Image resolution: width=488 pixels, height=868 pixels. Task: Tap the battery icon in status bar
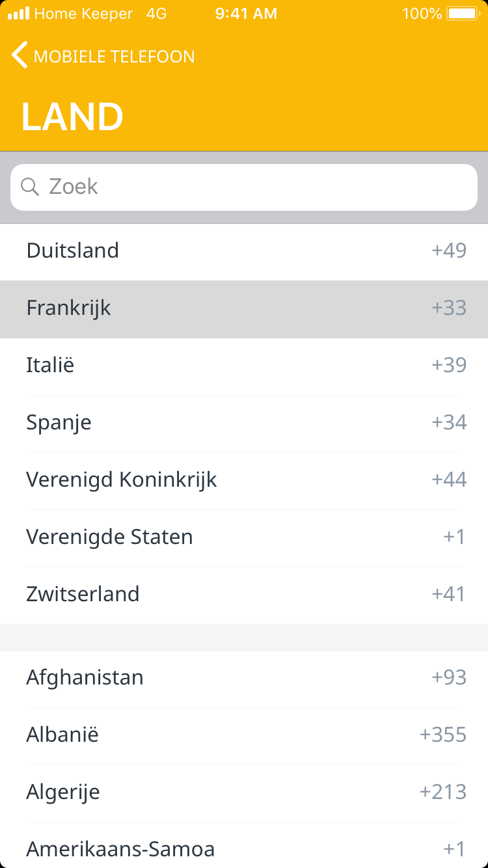click(x=463, y=13)
